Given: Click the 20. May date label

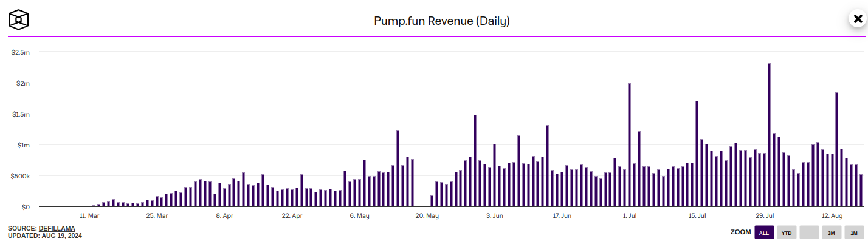Looking at the screenshot, I should (427, 215).
